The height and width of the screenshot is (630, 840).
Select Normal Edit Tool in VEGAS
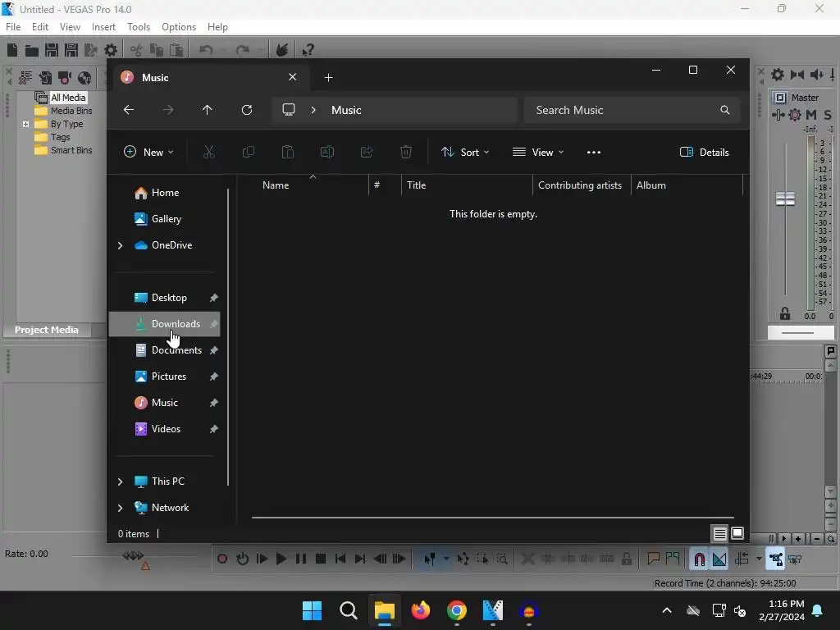pyautogui.click(x=430, y=559)
